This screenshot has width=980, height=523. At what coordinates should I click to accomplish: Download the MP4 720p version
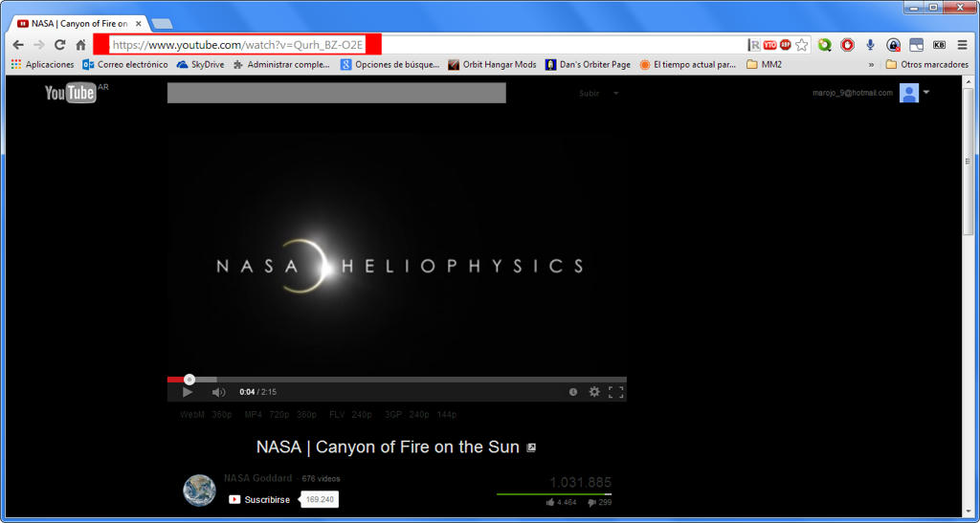(x=279, y=414)
